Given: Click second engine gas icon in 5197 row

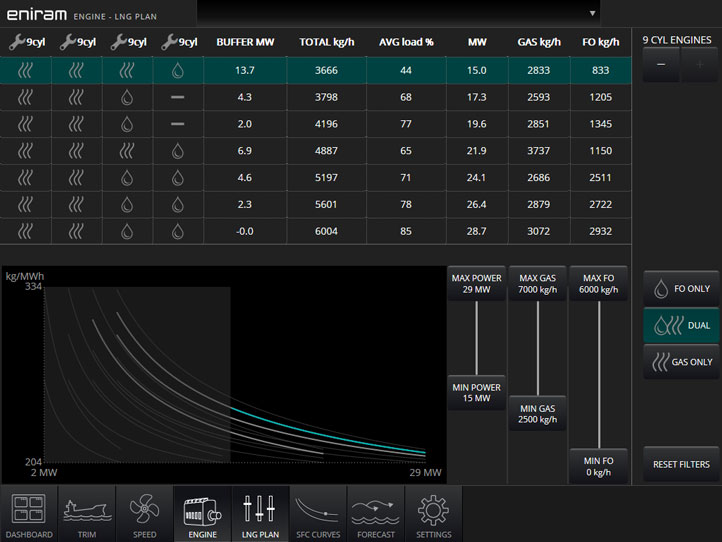Looking at the screenshot, I should (76, 178).
